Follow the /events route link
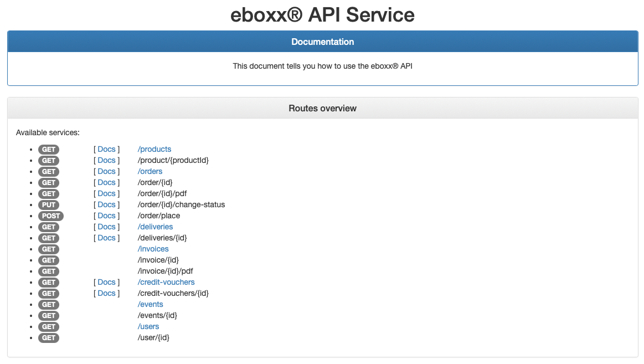Image resolution: width=644 pixels, height=364 pixels. click(x=150, y=304)
